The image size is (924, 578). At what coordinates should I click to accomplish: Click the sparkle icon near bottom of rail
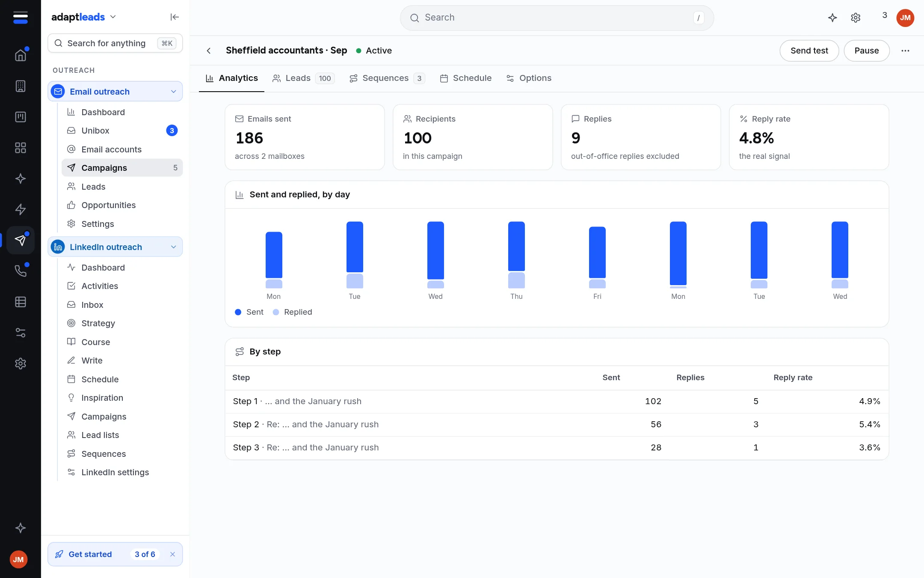(x=21, y=528)
